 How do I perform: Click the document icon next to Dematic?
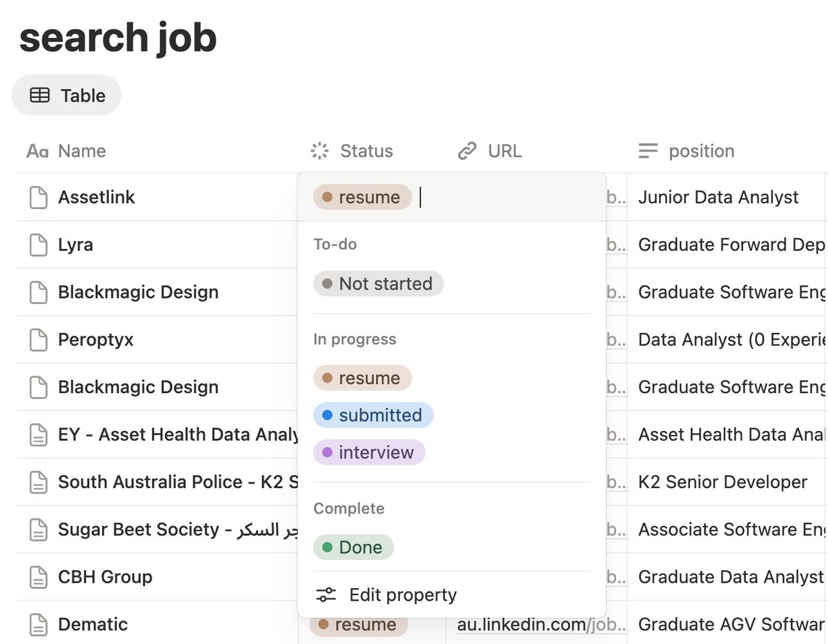[39, 625]
